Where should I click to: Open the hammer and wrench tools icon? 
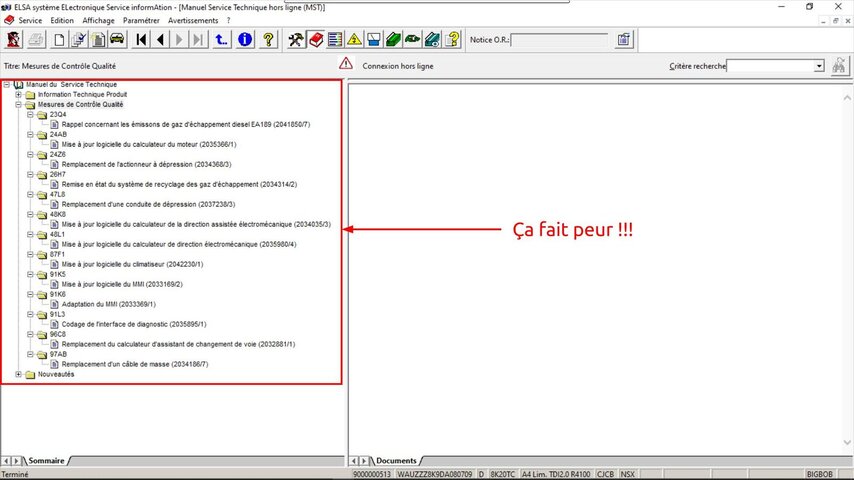click(296, 40)
